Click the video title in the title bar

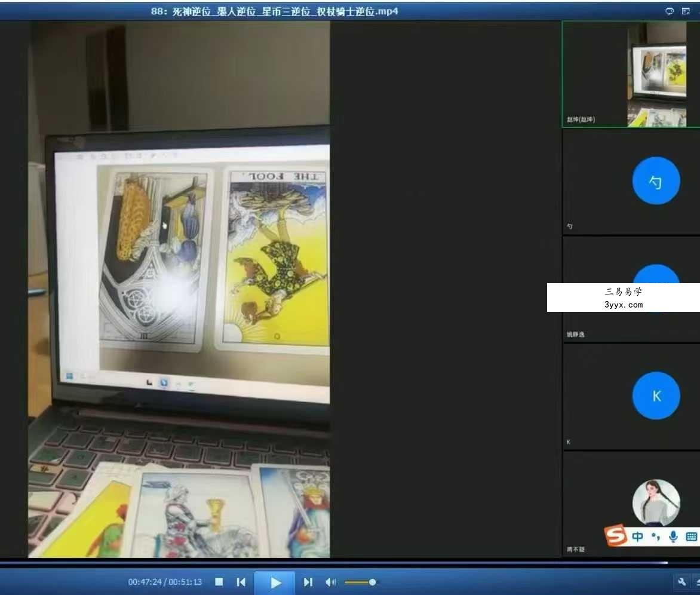[274, 11]
